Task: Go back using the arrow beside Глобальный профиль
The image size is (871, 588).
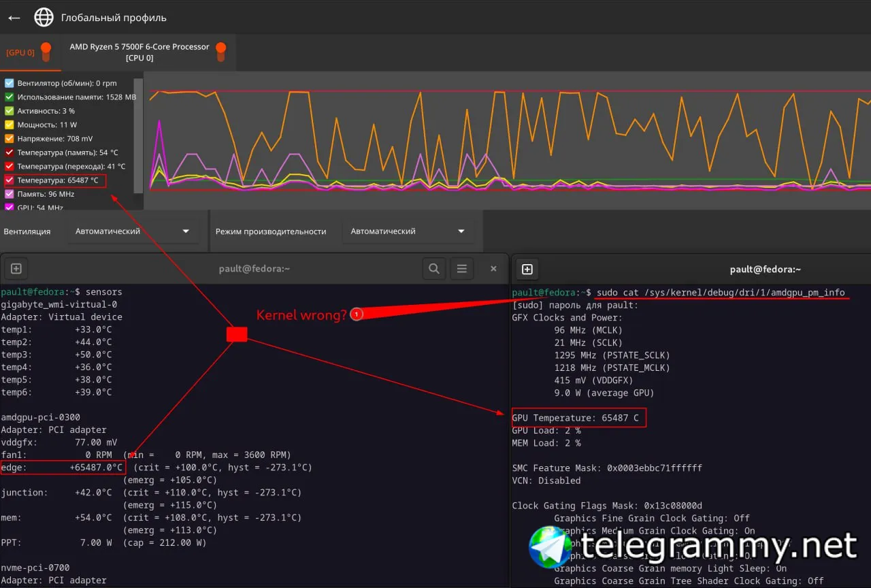Action: click(14, 18)
